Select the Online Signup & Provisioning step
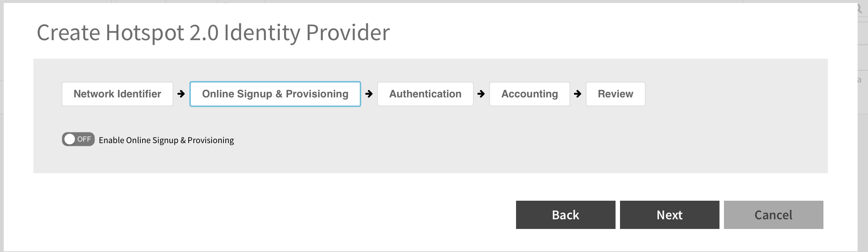 (x=275, y=94)
